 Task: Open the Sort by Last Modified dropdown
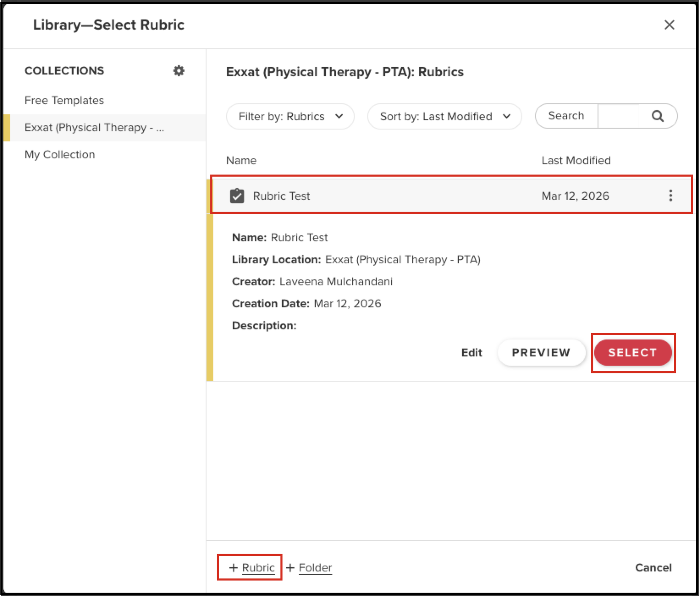(444, 116)
